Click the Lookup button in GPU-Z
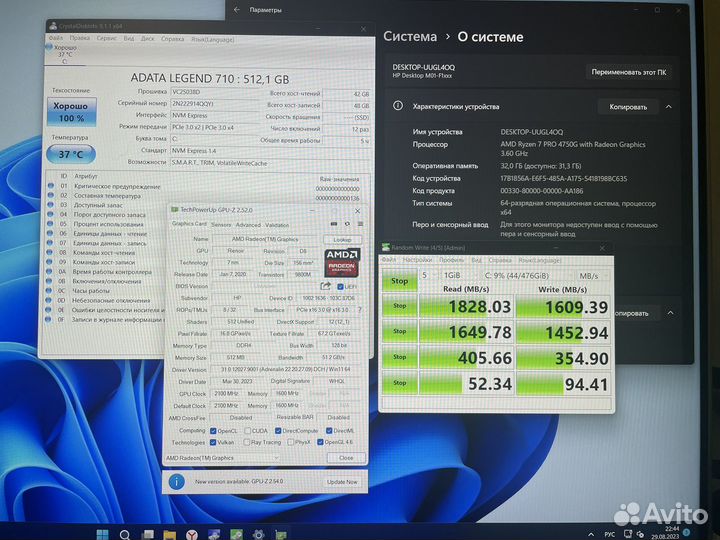This screenshot has width=720, height=540. 342,240
